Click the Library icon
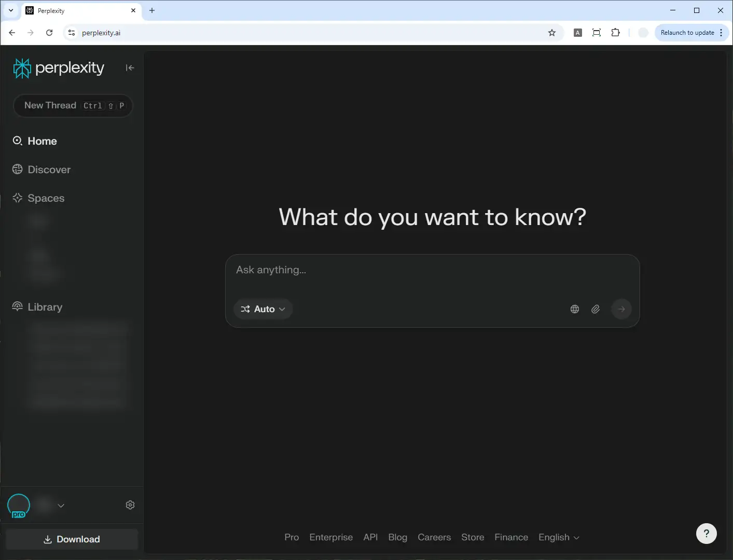 pyautogui.click(x=18, y=307)
